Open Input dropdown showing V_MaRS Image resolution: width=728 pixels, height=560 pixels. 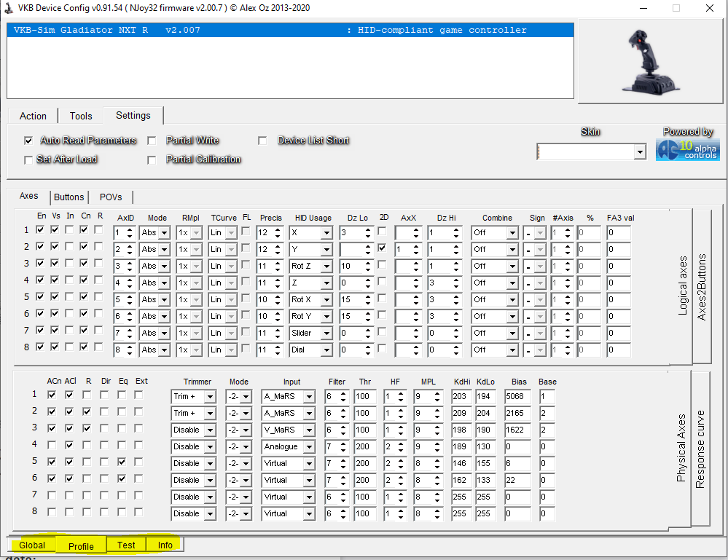pos(309,430)
